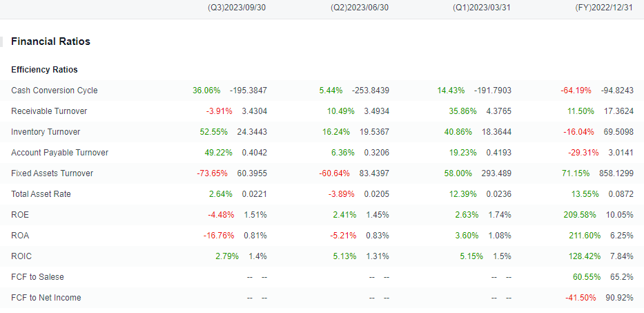
Task: Click the FCF to Net Income row label
Action: [46, 298]
